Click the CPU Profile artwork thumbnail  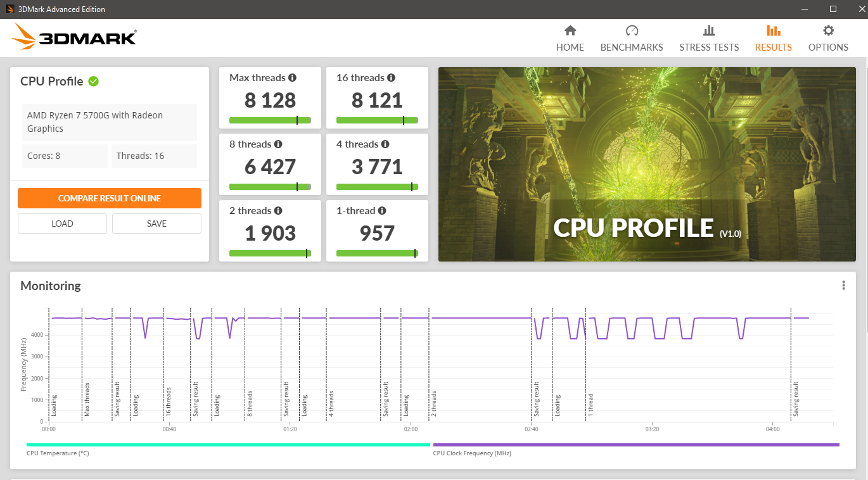[x=647, y=165]
